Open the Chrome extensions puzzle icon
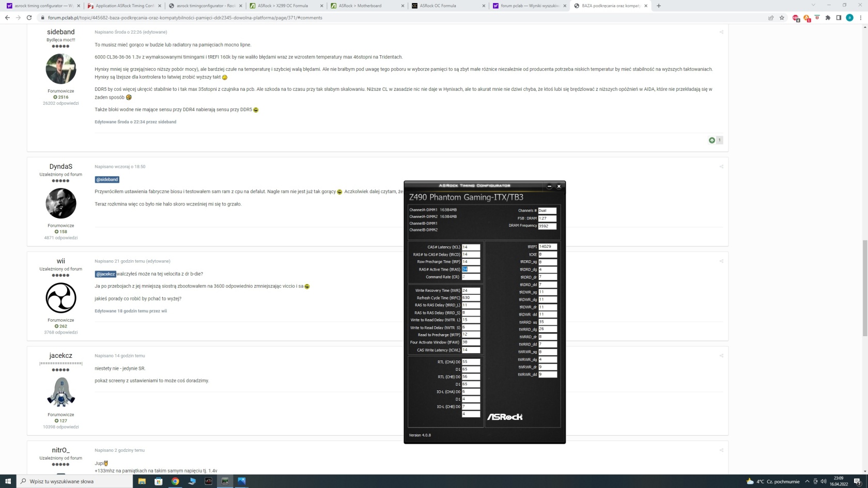This screenshot has height=488, width=868. [828, 18]
